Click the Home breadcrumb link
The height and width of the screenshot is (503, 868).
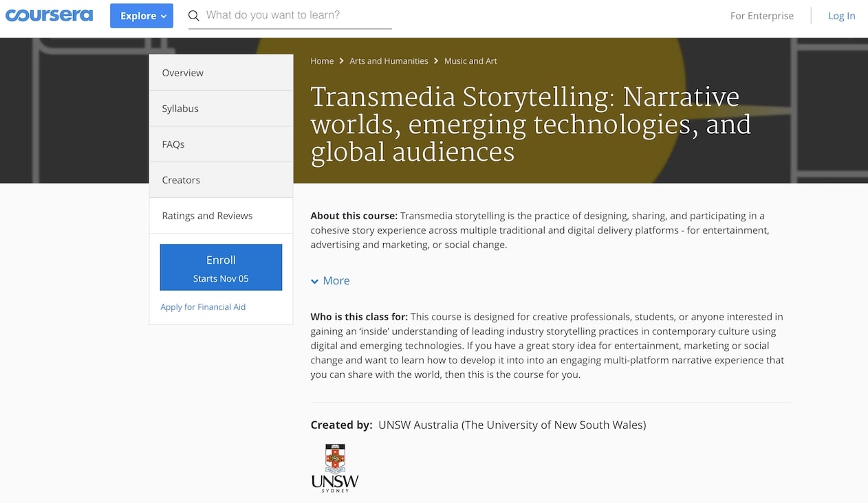tap(322, 61)
